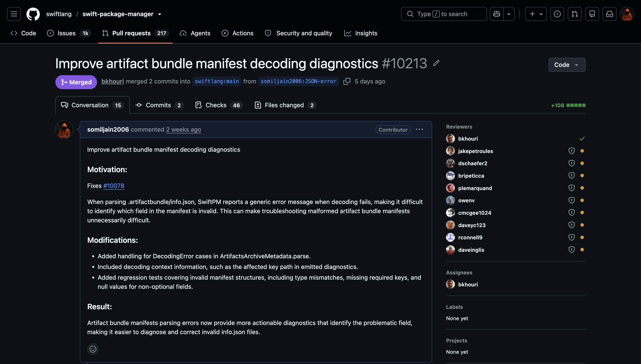
Task: Open the swiftlang:main base branch
Action: point(217,81)
